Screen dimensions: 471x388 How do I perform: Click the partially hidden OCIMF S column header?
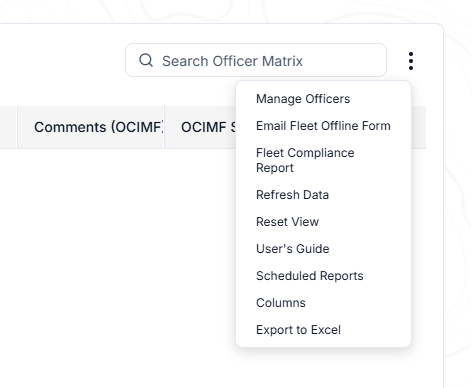click(x=200, y=127)
